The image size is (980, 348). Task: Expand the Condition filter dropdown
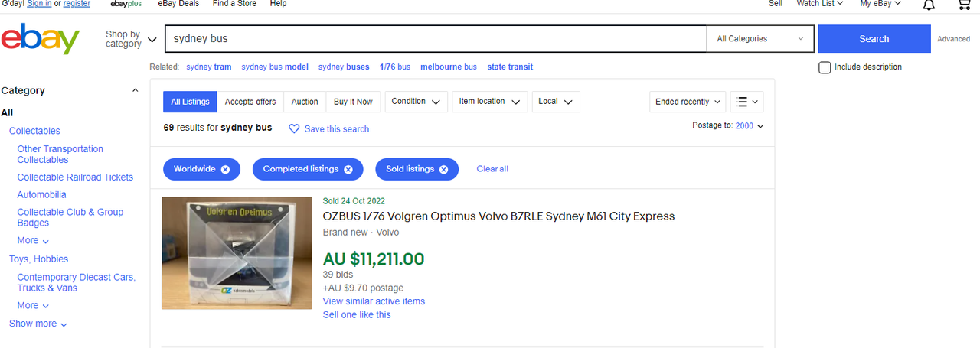click(x=416, y=102)
